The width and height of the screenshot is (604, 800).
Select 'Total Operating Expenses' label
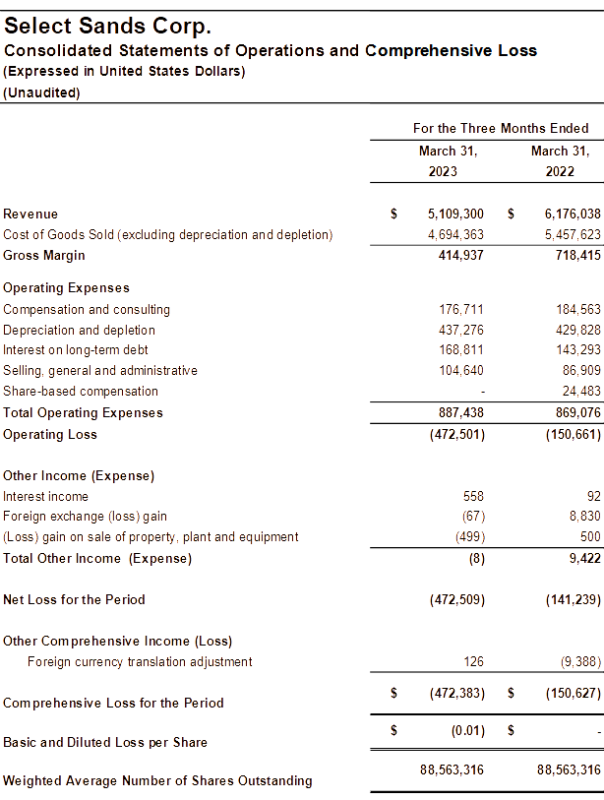[x=83, y=413]
